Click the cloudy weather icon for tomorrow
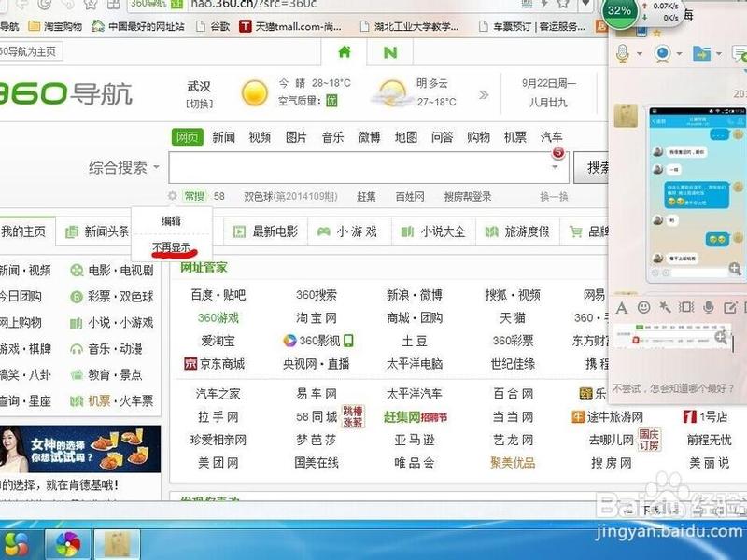Image resolution: width=747 pixels, height=560 pixels. 392,92
